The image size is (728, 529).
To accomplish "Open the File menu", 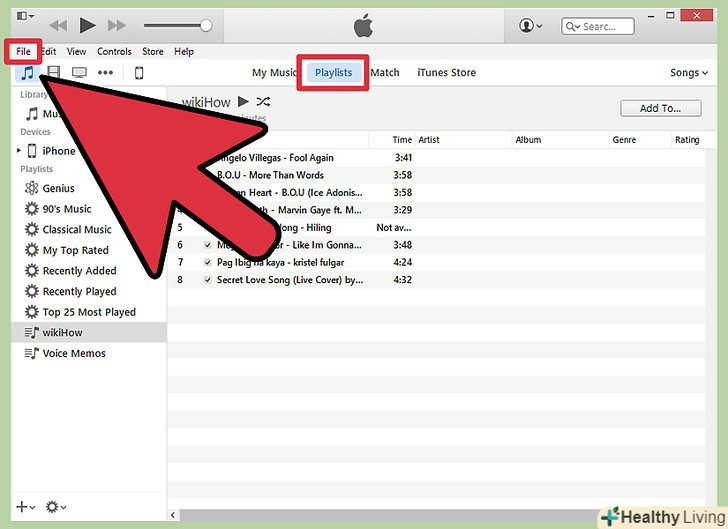I will (x=23, y=52).
